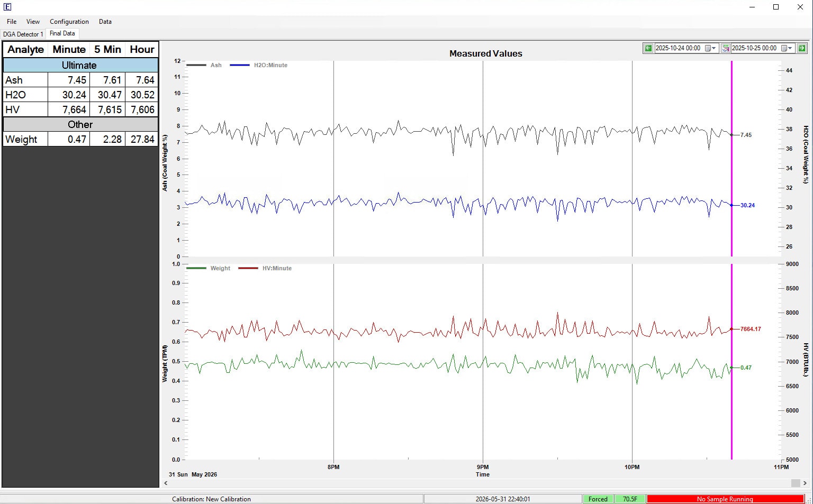The height and width of the screenshot is (504, 813).
Task: Click the HV data label 7664.17 on chart
Action: (x=751, y=329)
